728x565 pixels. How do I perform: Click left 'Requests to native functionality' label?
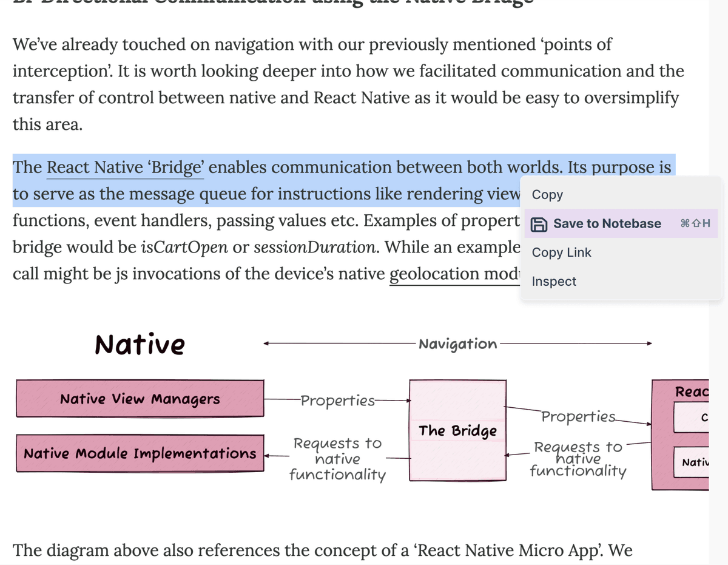(337, 459)
